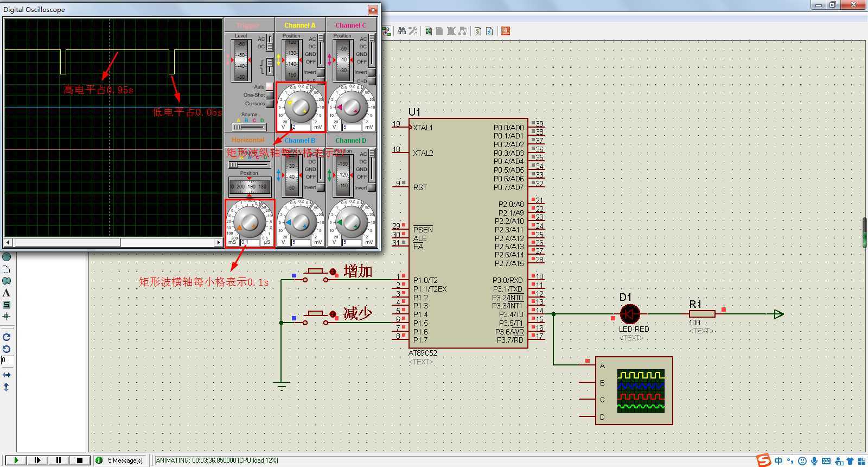Rotate selection anti-clockwise
Image resolution: width=868 pixels, height=467 pixels.
click(x=7, y=349)
